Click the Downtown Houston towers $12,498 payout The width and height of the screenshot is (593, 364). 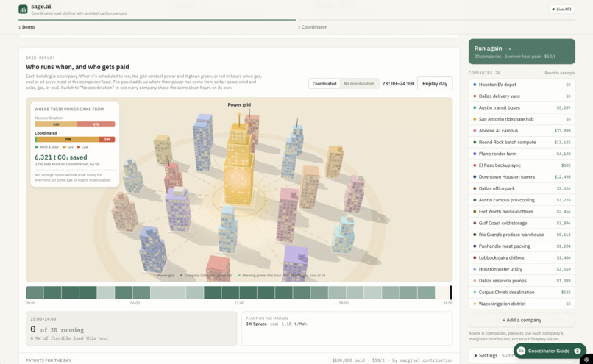pos(562,177)
